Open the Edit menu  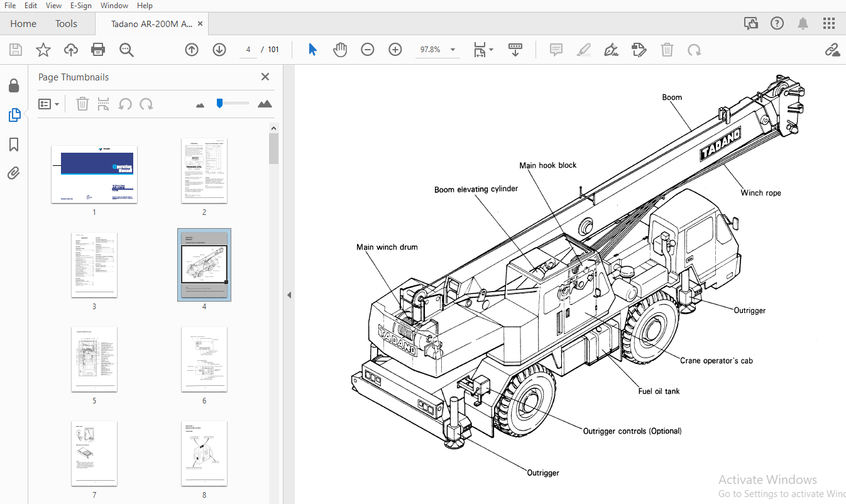(x=31, y=6)
